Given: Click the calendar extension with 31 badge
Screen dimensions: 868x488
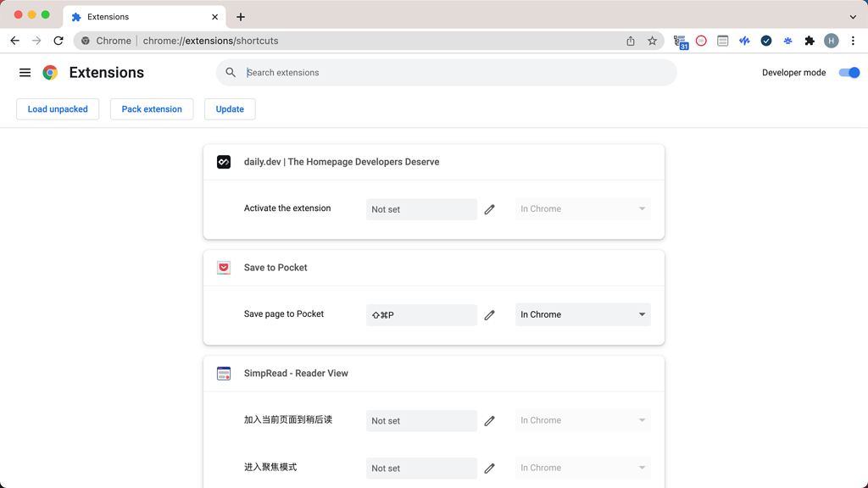Looking at the screenshot, I should [x=680, y=40].
